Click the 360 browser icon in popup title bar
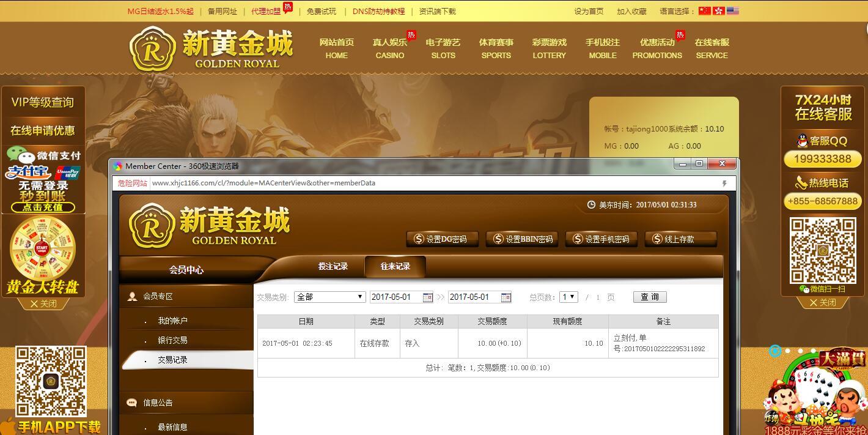The width and height of the screenshot is (868, 435). [x=118, y=166]
